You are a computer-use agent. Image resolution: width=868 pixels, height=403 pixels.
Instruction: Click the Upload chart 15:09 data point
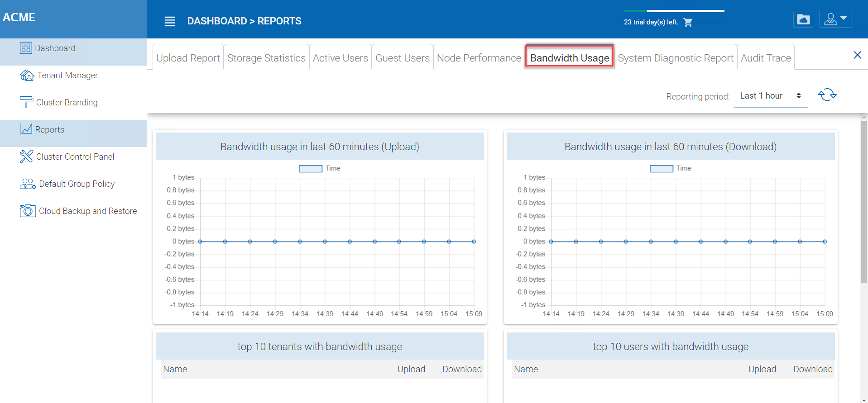click(x=474, y=242)
